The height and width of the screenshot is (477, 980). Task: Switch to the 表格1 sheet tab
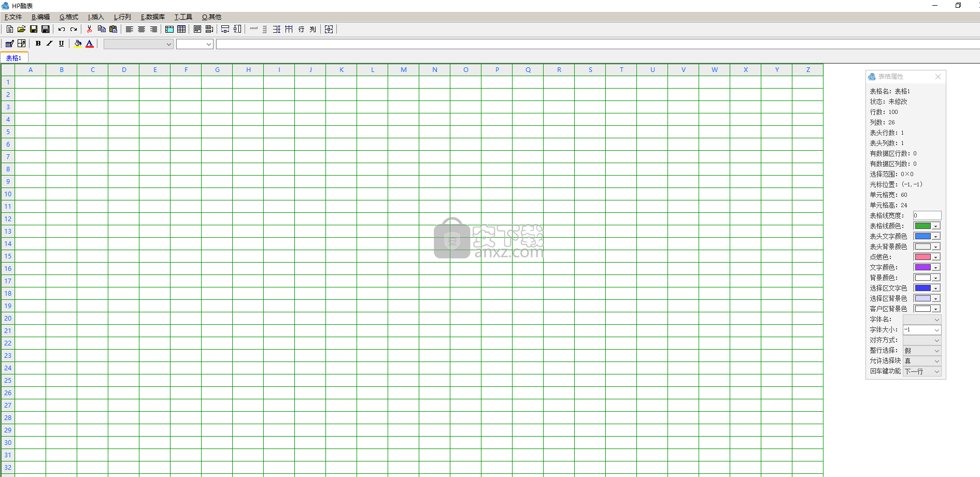[14, 58]
